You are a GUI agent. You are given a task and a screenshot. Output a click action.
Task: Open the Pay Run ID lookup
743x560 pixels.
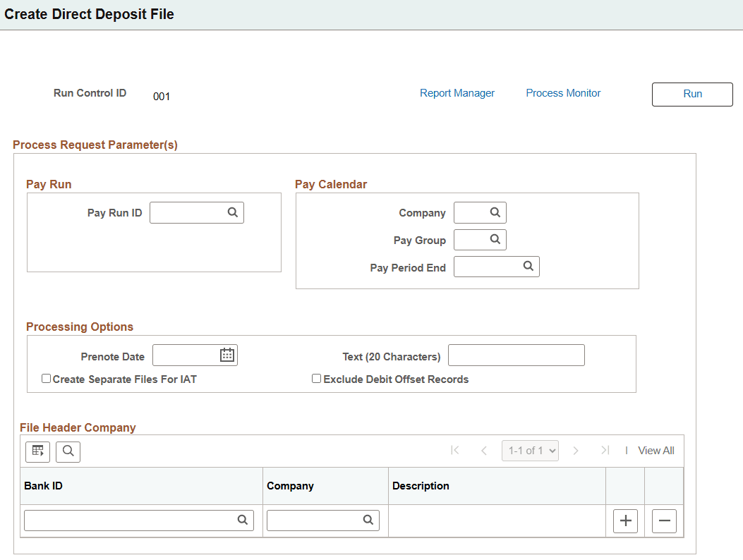tap(232, 212)
